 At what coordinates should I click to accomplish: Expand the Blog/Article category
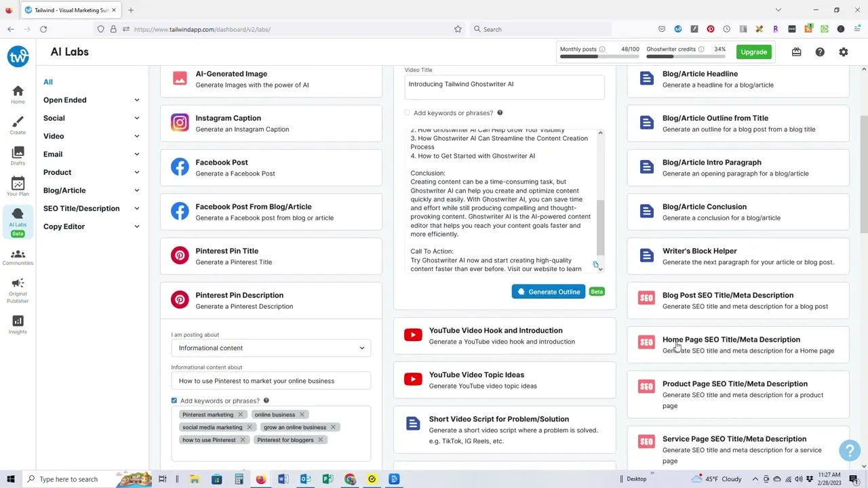[x=92, y=190]
